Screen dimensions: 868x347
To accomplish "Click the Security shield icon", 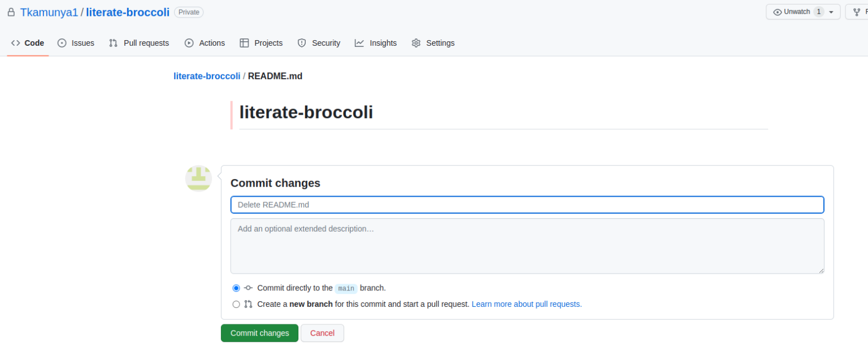I will [301, 43].
